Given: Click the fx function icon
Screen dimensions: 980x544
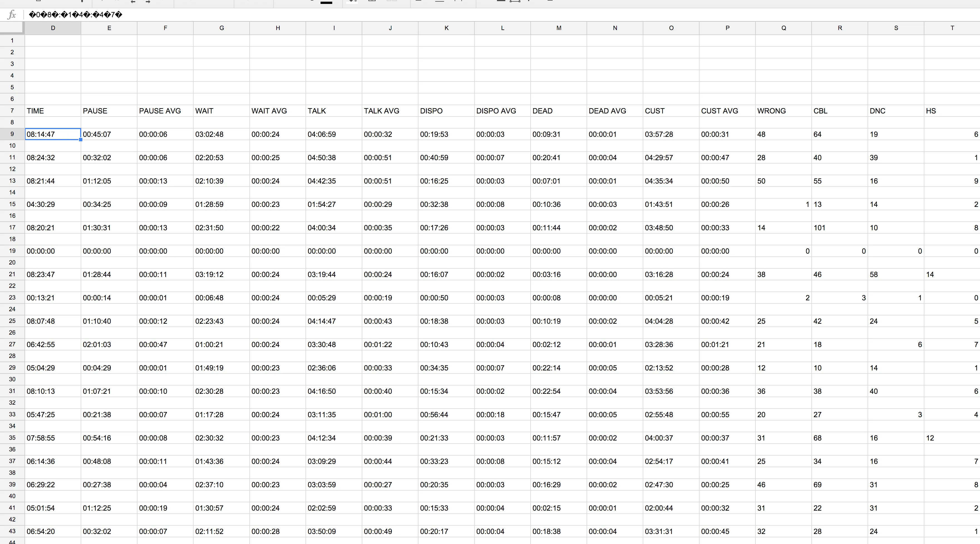Looking at the screenshot, I should (x=12, y=15).
